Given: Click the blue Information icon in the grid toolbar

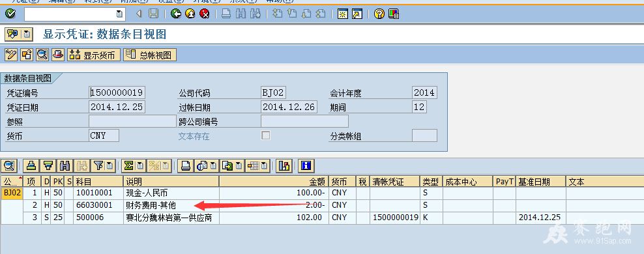Looking at the screenshot, I should [306, 166].
